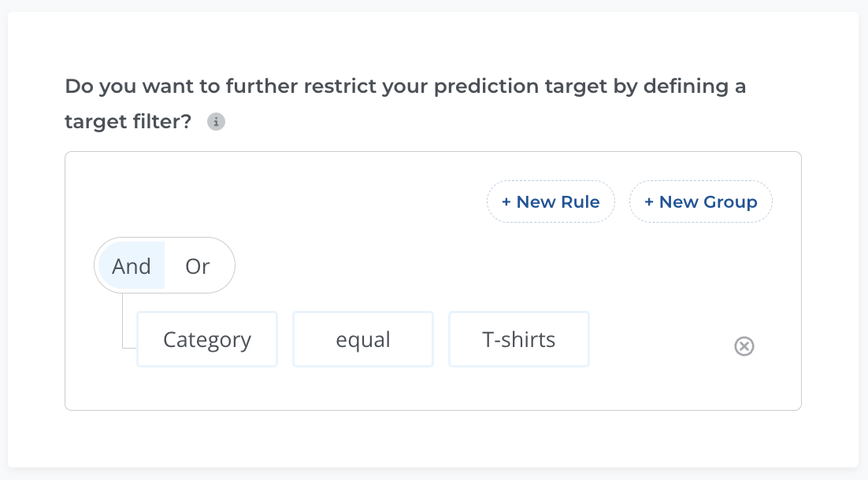Delete the filter rule with X icon
Image resolution: width=868 pixels, height=480 pixels.
[x=744, y=346]
